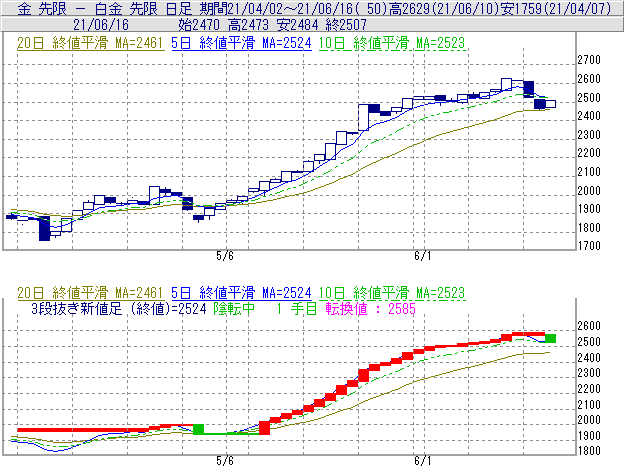Click the 高2473 text in second header row

tap(248, 25)
